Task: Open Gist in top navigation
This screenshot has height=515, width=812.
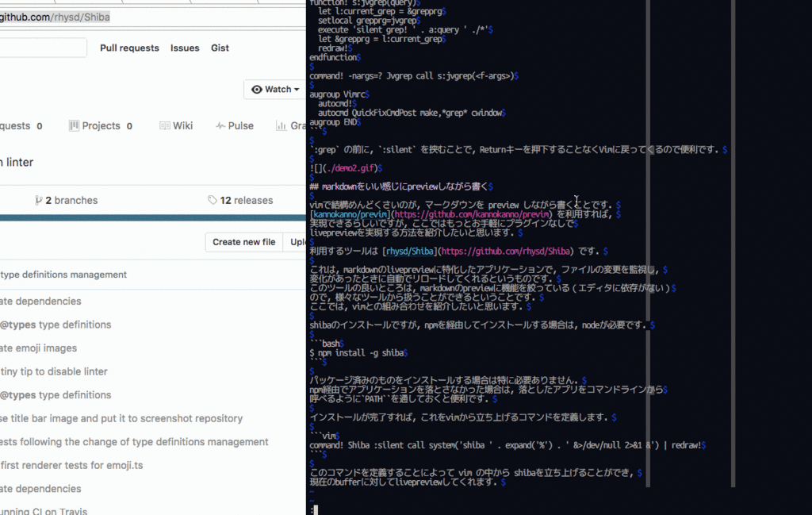Action: 220,48
